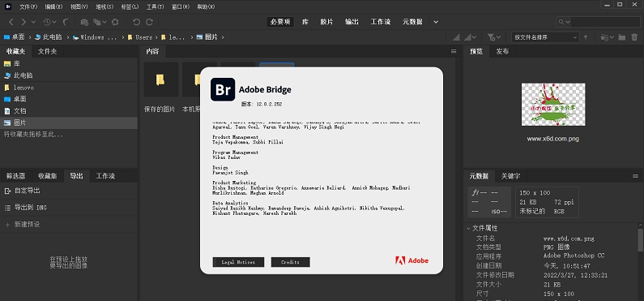Screen dimensions: 644x301
Task: Switch to the 工作流 panel tab at lower left
Action: coord(105,176)
